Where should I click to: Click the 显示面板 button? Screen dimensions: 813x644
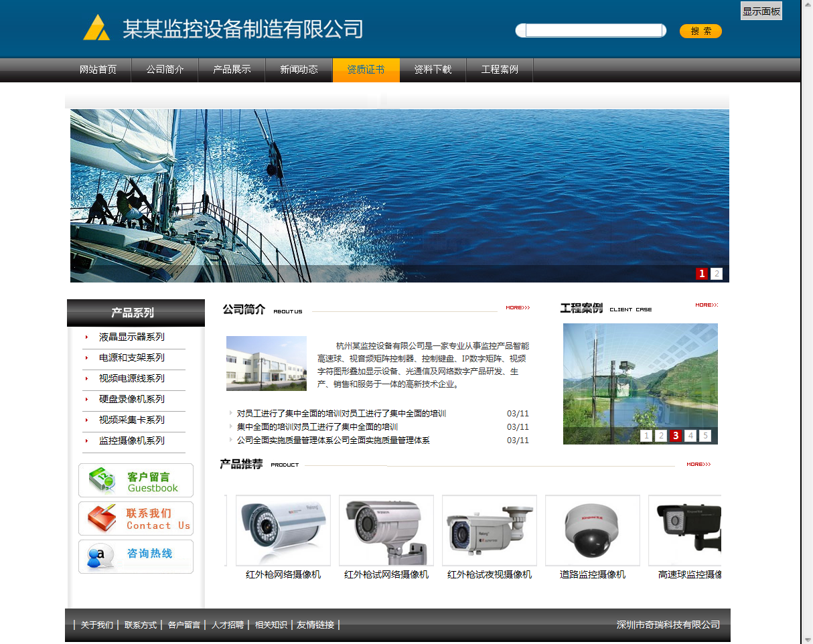click(x=761, y=11)
